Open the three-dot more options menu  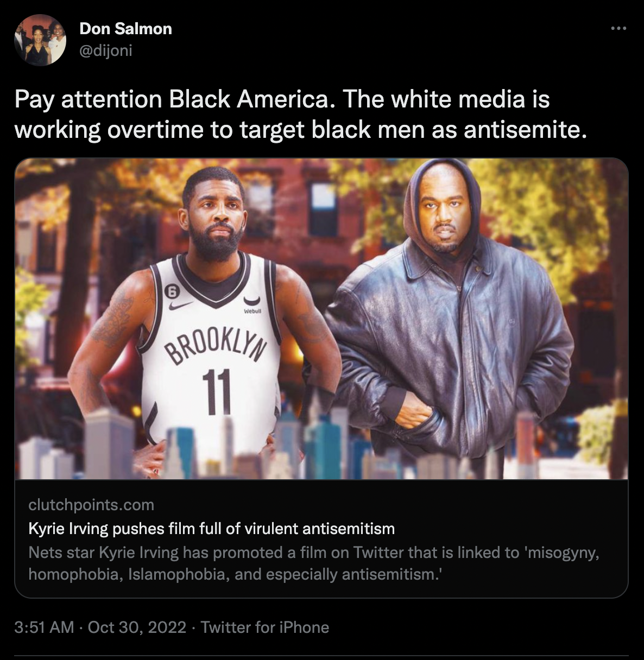618,28
